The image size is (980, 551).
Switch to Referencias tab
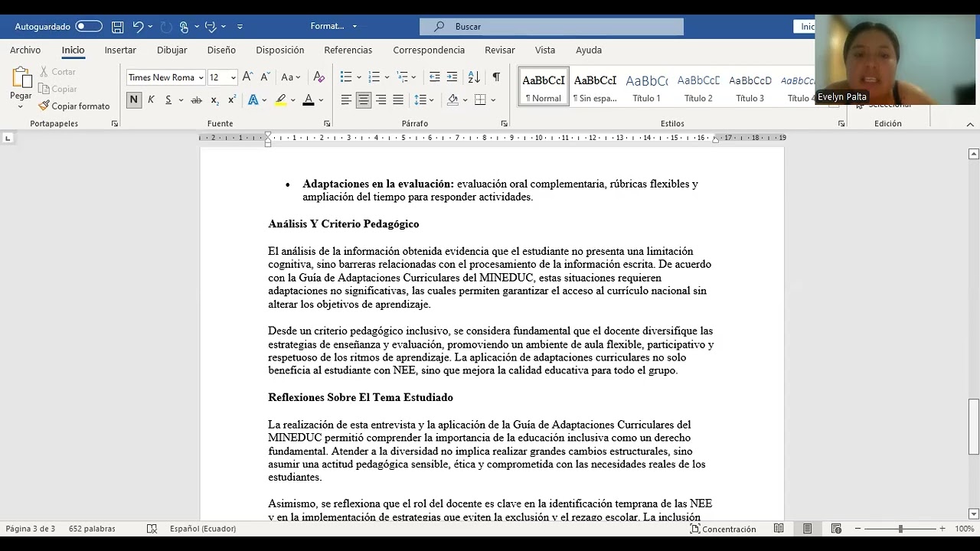point(348,50)
